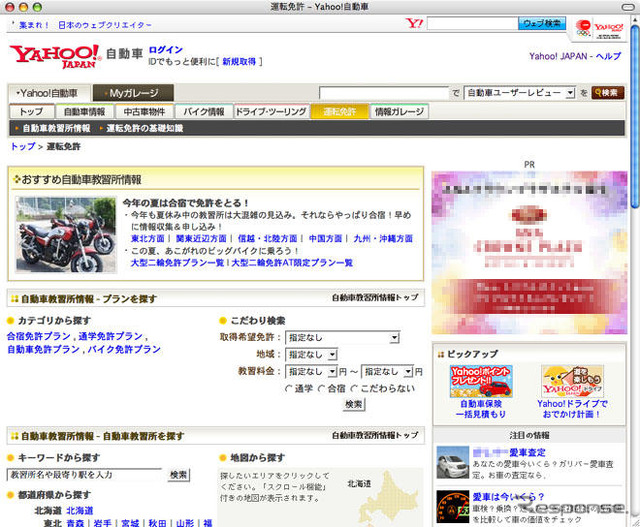Click the トップ breadcrumb link
Viewport: 640px width, 527px height.
coord(23,146)
